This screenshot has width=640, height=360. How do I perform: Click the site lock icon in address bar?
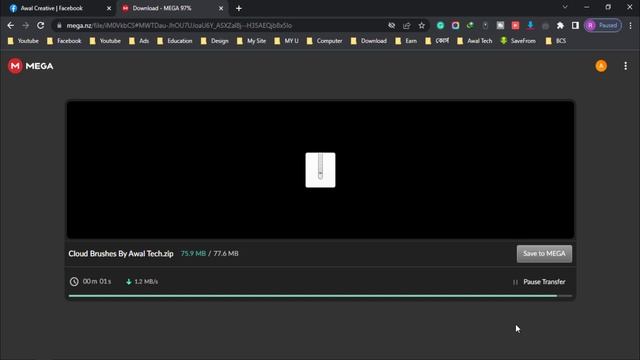[59, 25]
